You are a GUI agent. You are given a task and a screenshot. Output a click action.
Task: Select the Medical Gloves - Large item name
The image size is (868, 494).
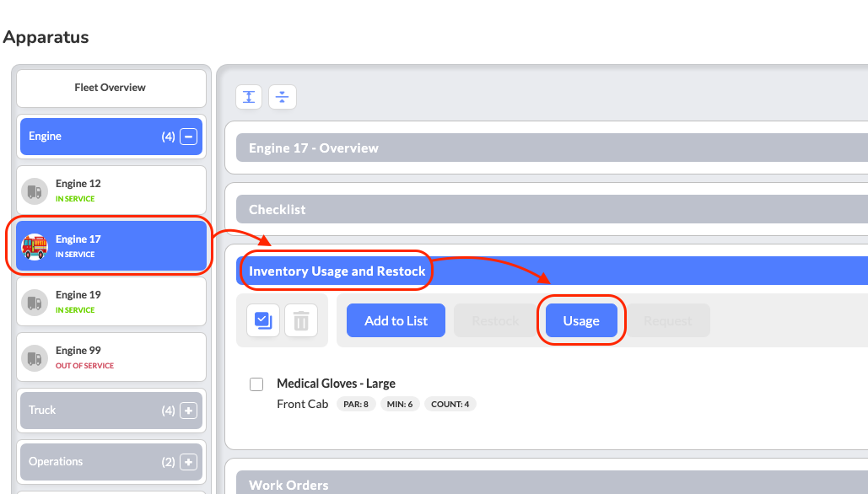pos(336,384)
